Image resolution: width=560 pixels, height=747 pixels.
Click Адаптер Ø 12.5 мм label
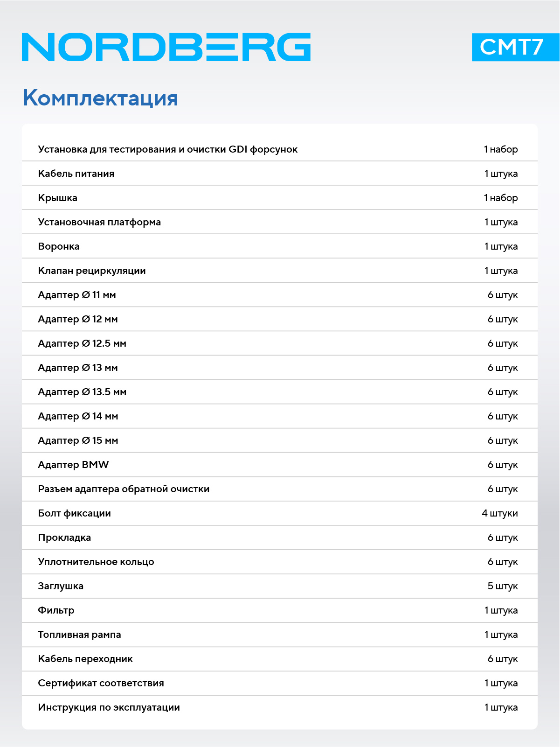click(82, 343)
